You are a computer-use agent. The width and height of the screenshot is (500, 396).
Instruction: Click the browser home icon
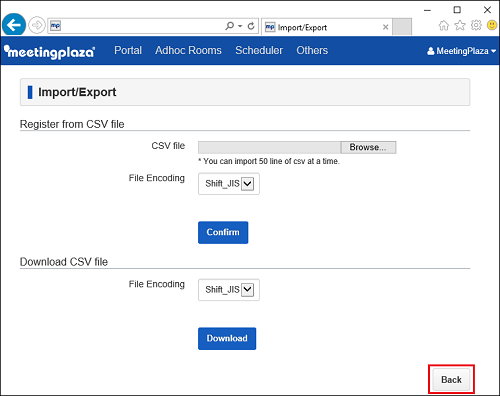(x=443, y=25)
